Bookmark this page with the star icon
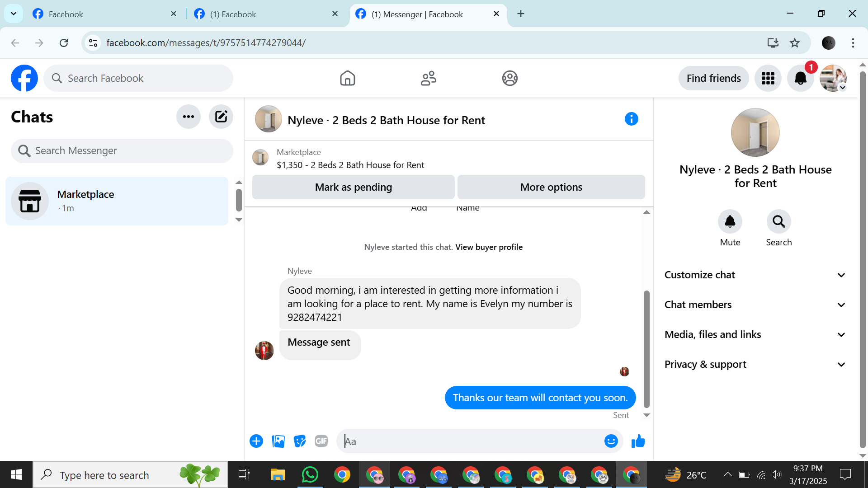 click(x=795, y=43)
